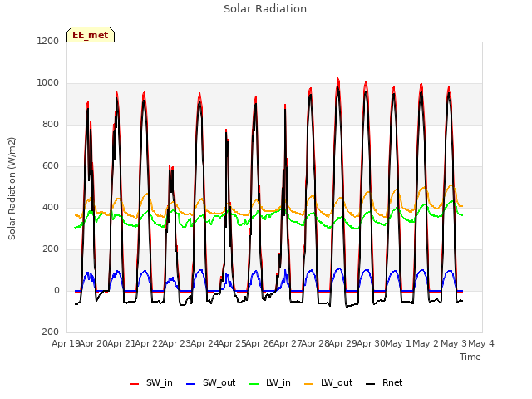This screenshot has height=399, width=532.
Task: Click the -200 y-axis tick label
Action: [49, 332]
